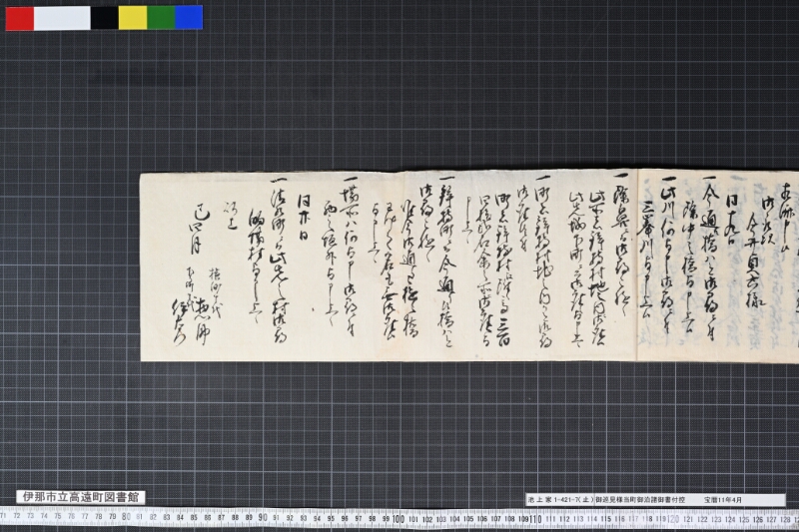Click the 伊那市立高遠町図書館 library label
Viewport: 799px width, 532px height.
tap(81, 497)
